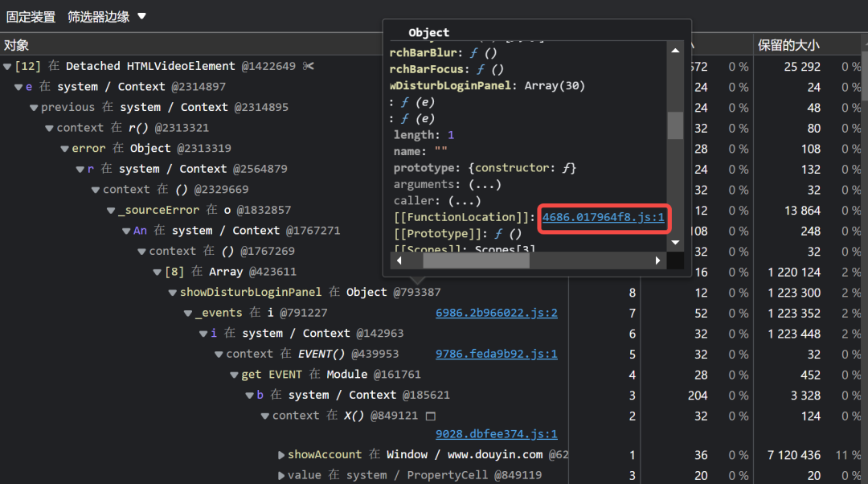Collapse the get EVENT Module node

click(234, 375)
